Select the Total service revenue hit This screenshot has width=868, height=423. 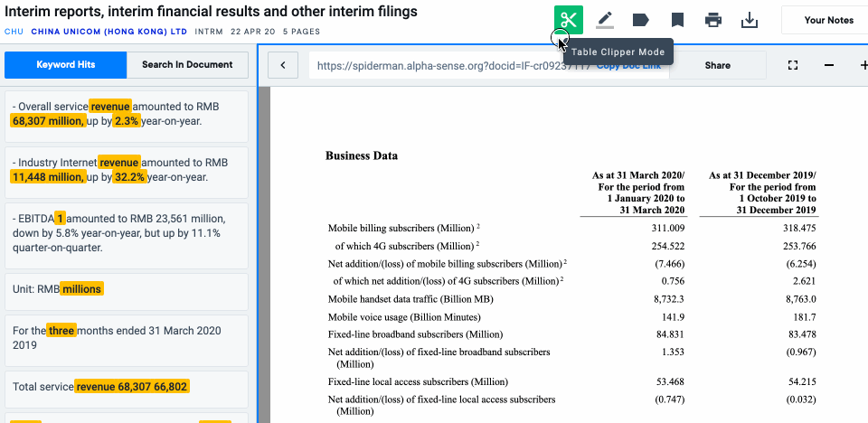(126, 387)
